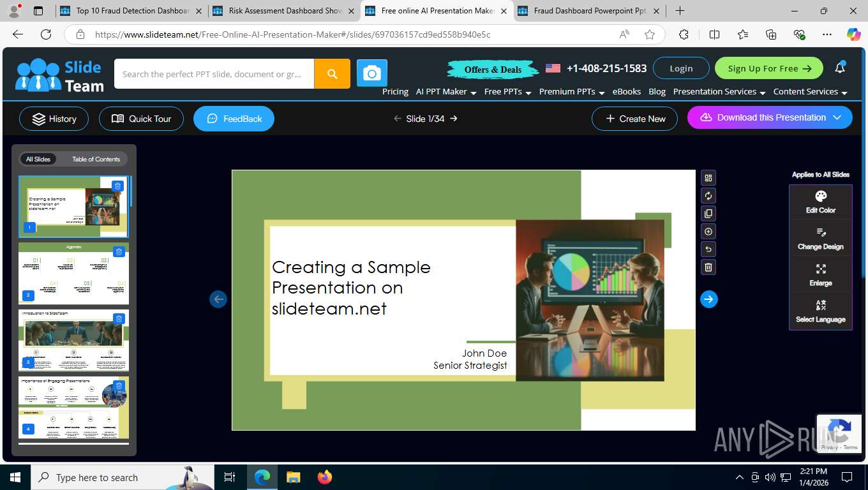Click Enlarge to view fullscreen
The width and height of the screenshot is (868, 490).
click(821, 275)
